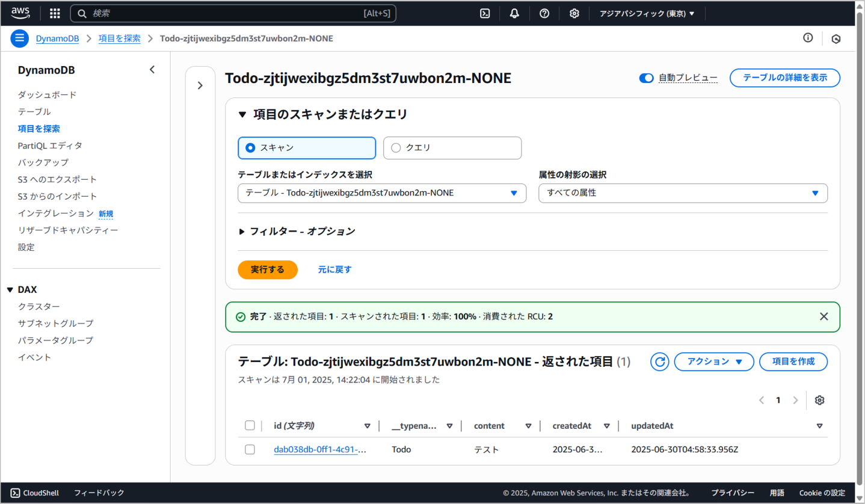Viewport: 865px width, 504px height.
Task: Click the 2025-06-30T04:58:33.956Z updatedAt cell
Action: (685, 449)
